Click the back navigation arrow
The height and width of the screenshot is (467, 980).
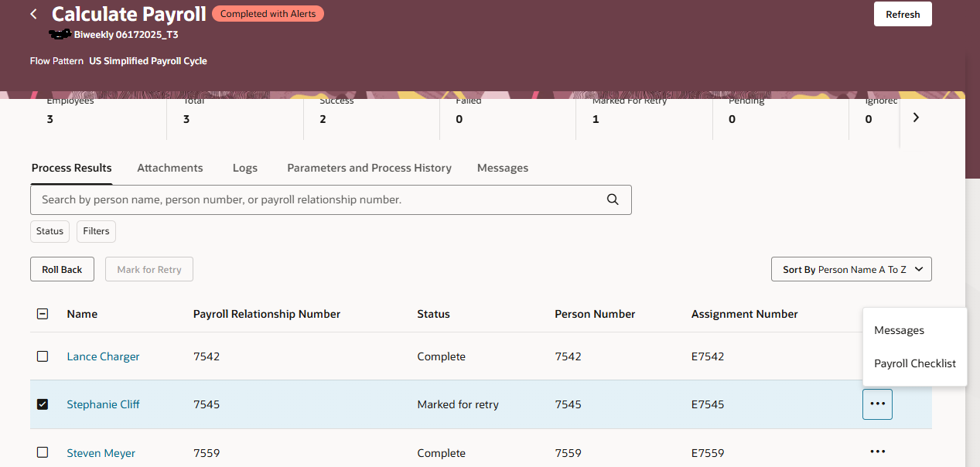(32, 14)
